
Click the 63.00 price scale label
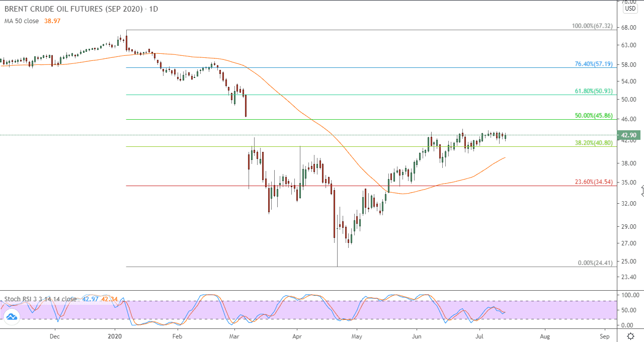pyautogui.click(x=629, y=45)
